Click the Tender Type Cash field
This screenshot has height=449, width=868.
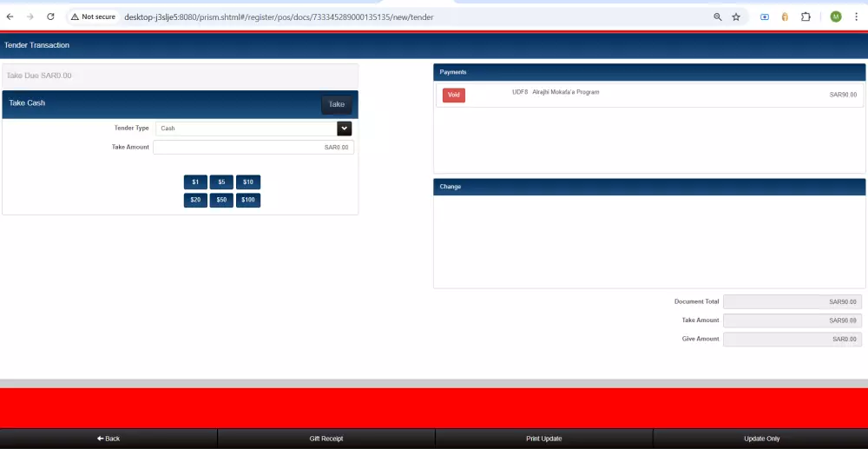[247, 129]
